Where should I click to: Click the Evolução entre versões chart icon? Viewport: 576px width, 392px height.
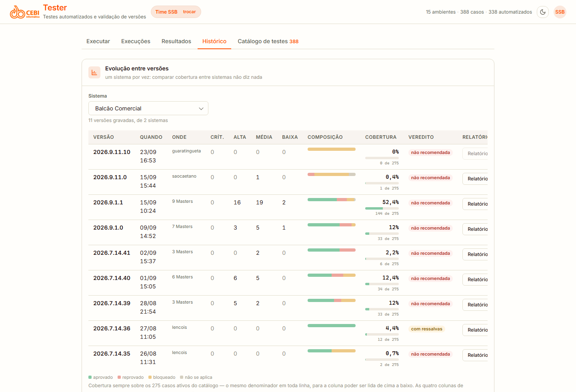(94, 72)
